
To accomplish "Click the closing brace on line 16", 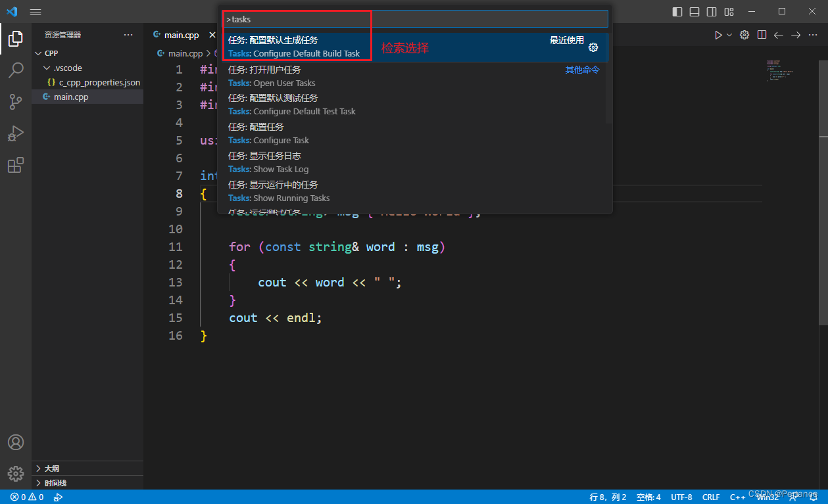I will pyautogui.click(x=204, y=336).
